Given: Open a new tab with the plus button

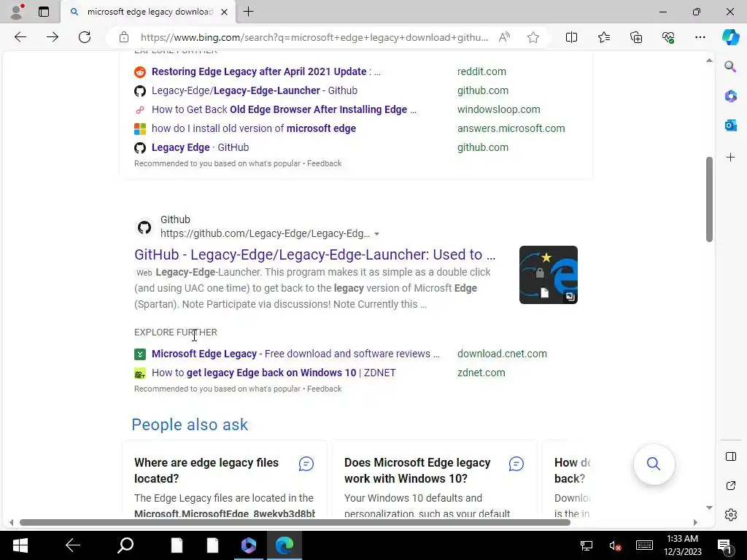Looking at the screenshot, I should pos(248,12).
